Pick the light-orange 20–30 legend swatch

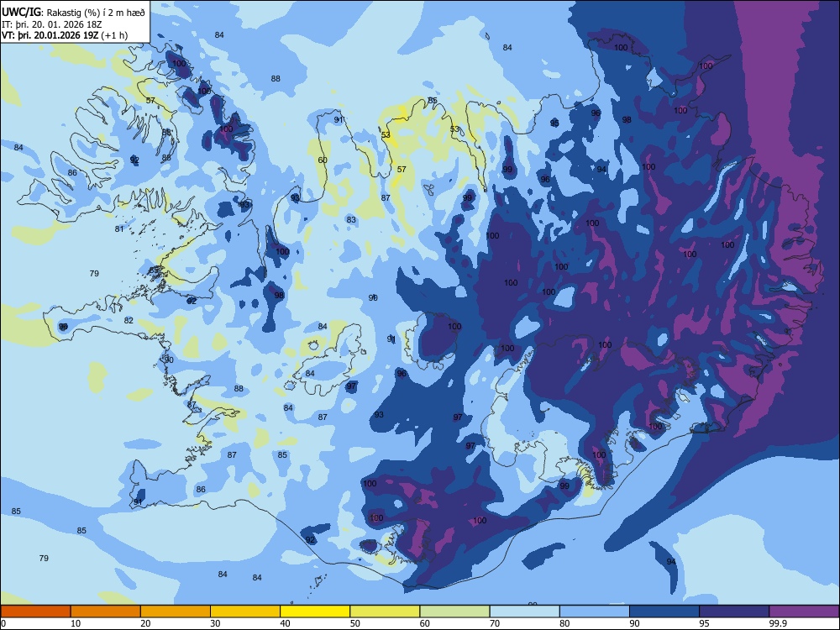(x=176, y=612)
